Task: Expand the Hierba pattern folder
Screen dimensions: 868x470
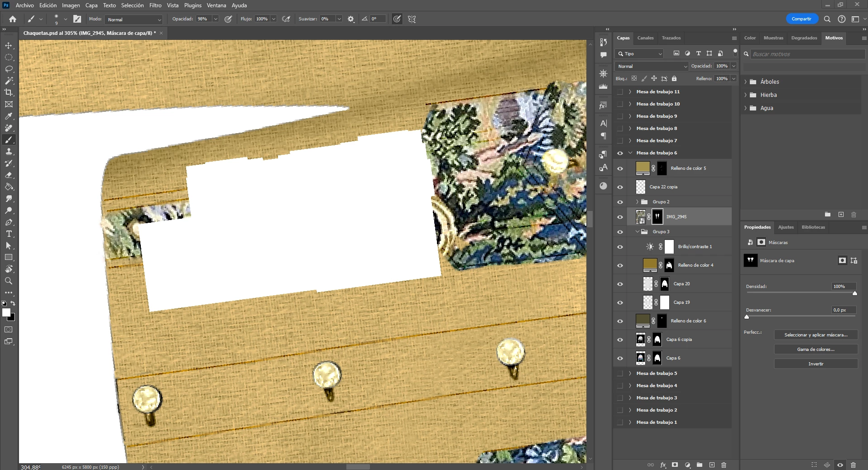Action: tap(745, 95)
